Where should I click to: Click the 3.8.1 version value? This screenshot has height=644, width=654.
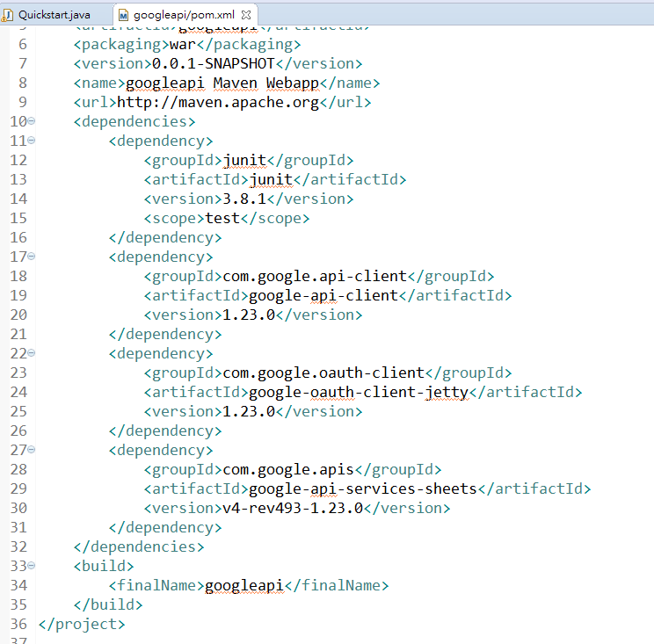tap(244, 199)
